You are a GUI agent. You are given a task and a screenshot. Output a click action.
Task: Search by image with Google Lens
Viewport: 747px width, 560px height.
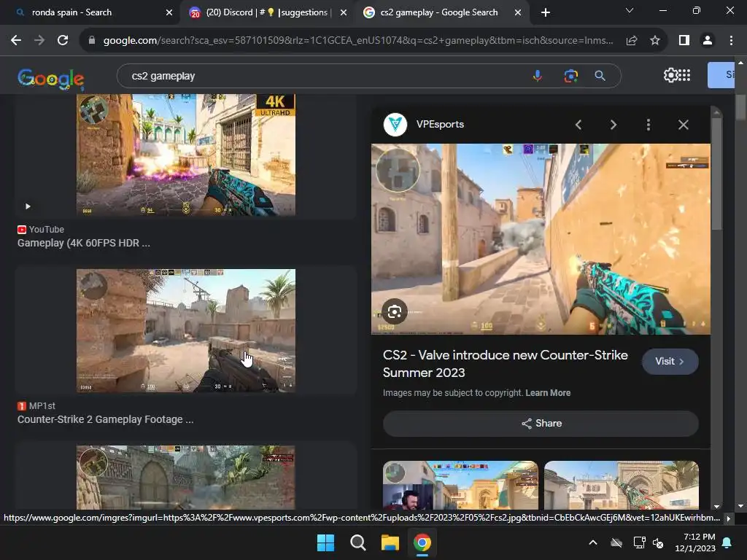click(570, 76)
